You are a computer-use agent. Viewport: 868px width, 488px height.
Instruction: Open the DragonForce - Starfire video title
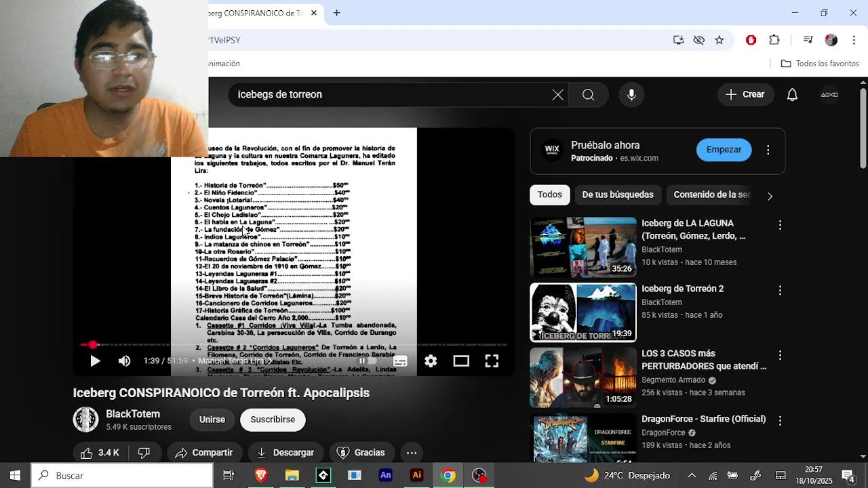703,419
